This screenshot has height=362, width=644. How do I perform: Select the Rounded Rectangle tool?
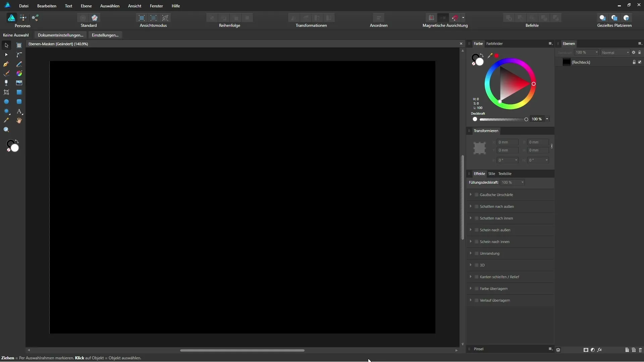pyautogui.click(x=19, y=102)
